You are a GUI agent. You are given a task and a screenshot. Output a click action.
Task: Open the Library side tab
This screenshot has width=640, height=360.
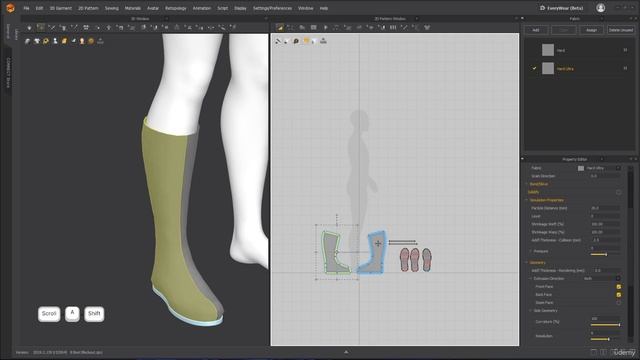click(x=17, y=34)
